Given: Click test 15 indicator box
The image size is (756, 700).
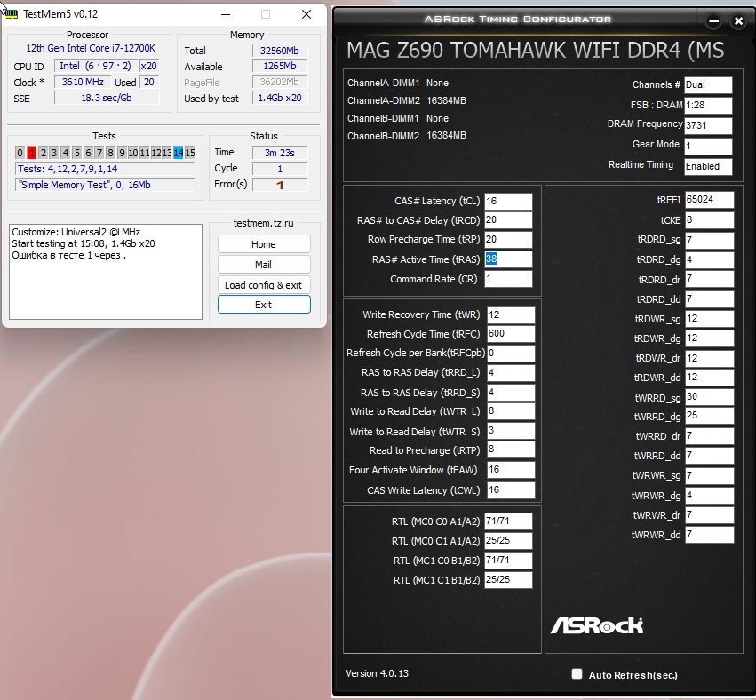Looking at the screenshot, I should click(x=190, y=153).
